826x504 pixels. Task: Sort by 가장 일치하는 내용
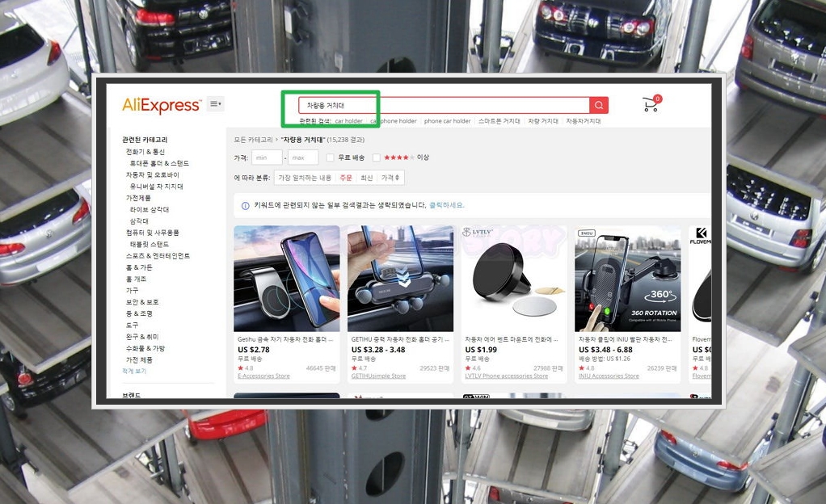point(305,178)
